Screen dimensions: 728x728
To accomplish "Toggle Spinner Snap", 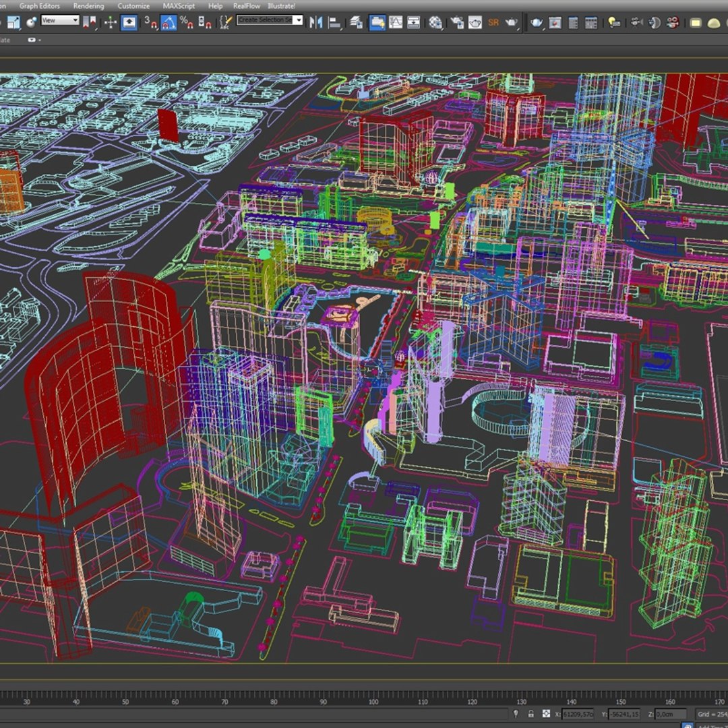I will coord(205,22).
